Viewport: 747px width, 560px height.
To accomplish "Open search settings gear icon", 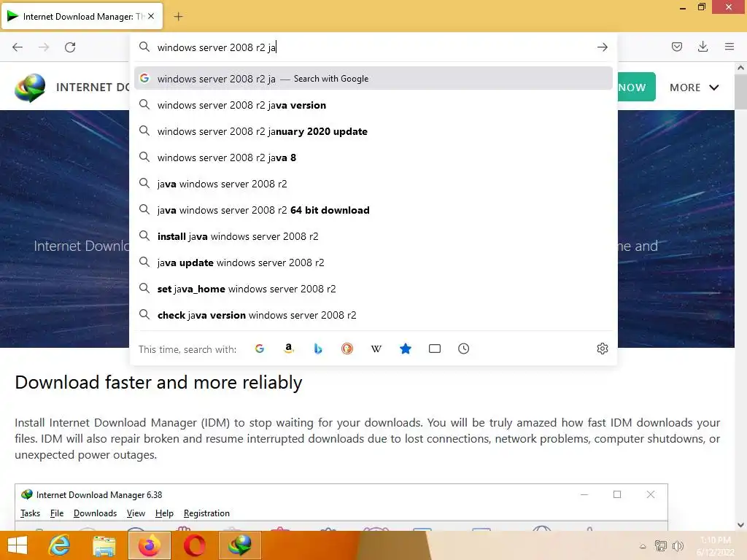I will [602, 349].
